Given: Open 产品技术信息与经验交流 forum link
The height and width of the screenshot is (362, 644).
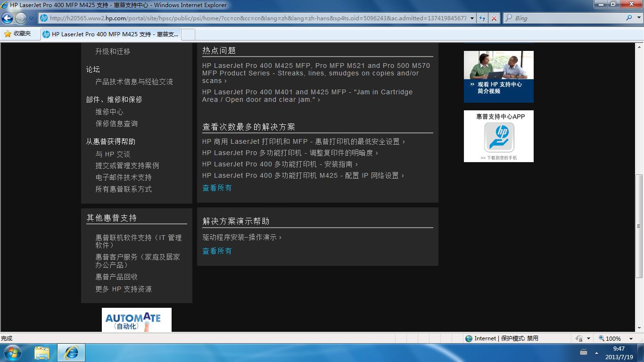Looking at the screenshot, I should click(134, 82).
